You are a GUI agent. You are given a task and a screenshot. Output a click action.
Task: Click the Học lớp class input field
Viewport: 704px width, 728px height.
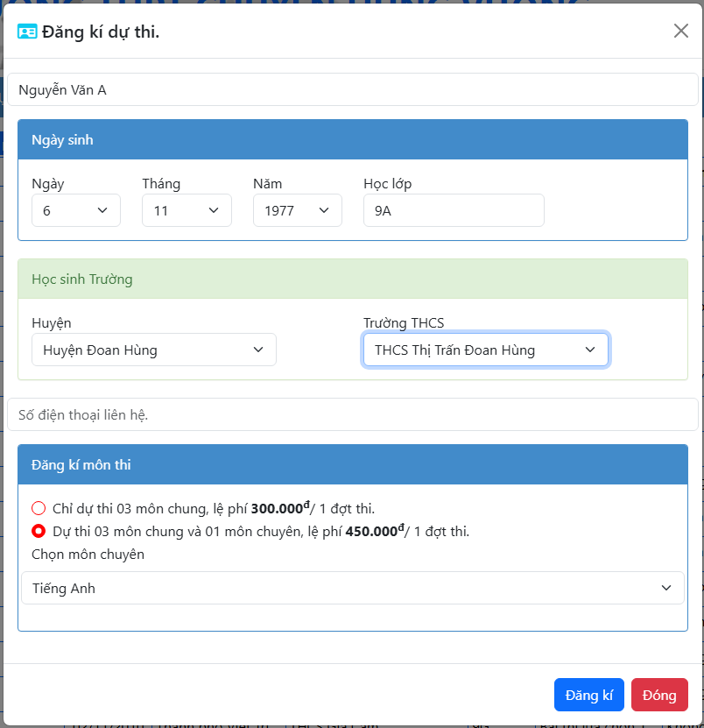pos(454,210)
